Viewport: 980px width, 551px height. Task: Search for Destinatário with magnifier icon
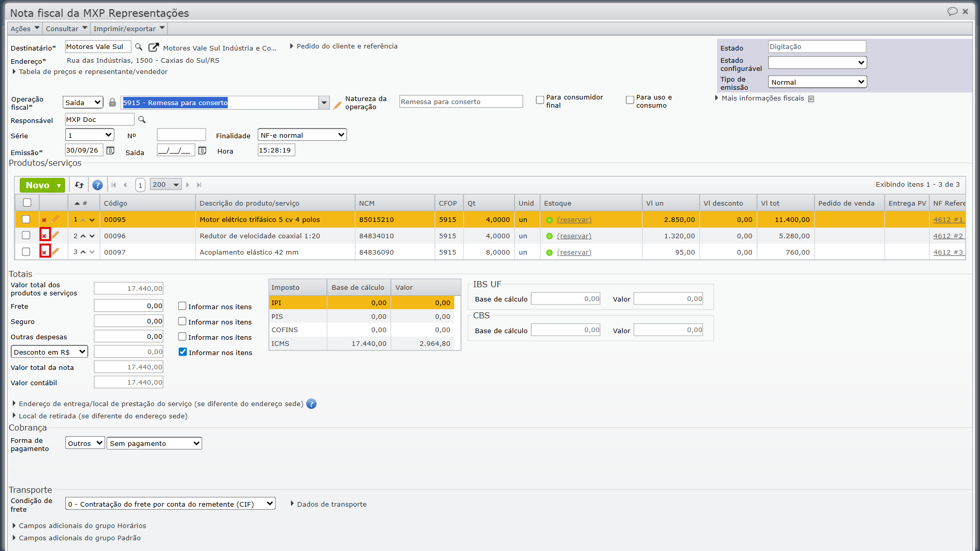pyautogui.click(x=138, y=47)
